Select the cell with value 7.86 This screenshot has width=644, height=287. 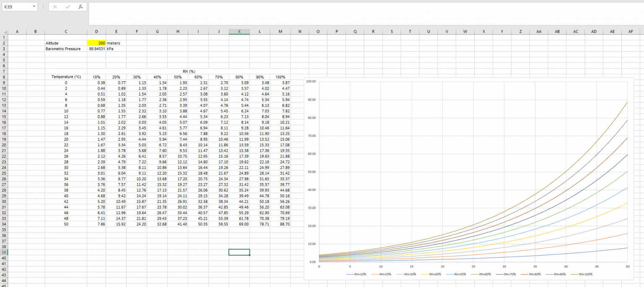(x=96, y=224)
